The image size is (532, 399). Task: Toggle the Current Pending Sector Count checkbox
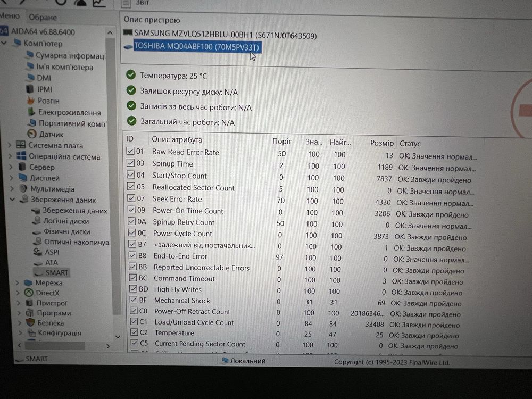click(135, 343)
